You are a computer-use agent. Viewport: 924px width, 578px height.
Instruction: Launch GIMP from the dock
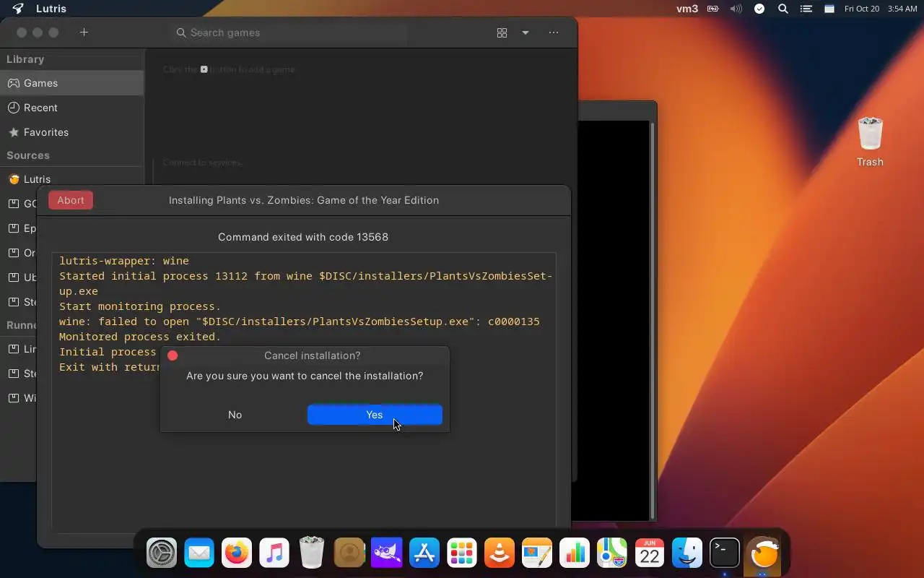tap(387, 554)
